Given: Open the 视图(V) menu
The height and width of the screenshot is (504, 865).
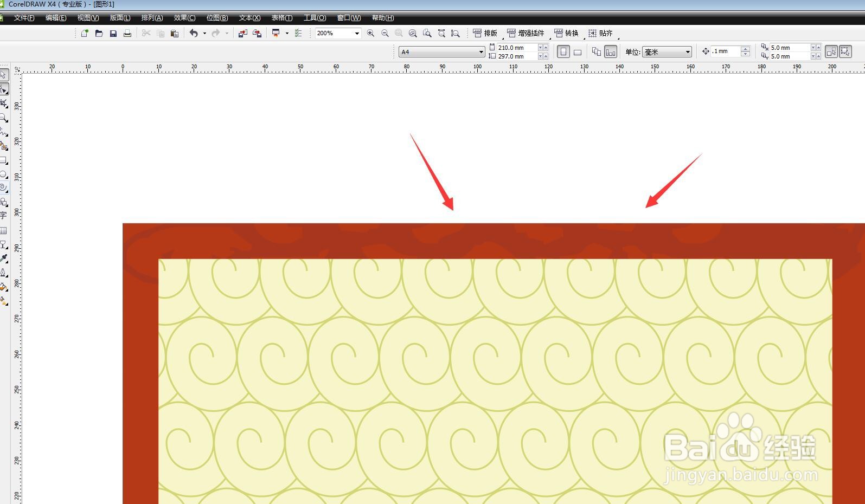Looking at the screenshot, I should (x=88, y=18).
